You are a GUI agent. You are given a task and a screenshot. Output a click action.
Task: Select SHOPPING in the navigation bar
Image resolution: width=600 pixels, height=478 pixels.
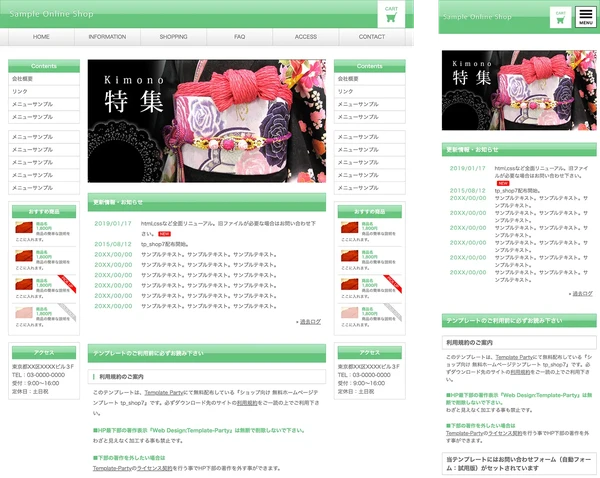coord(173,37)
